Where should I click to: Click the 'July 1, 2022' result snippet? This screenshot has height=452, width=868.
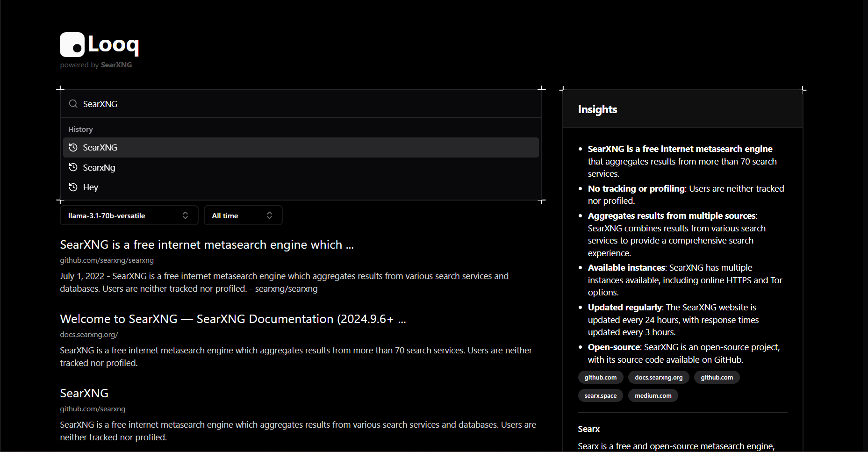click(284, 282)
